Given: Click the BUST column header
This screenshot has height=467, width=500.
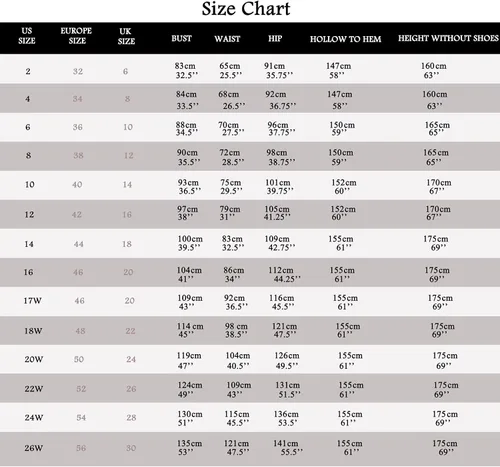Looking at the screenshot, I should [x=182, y=38].
